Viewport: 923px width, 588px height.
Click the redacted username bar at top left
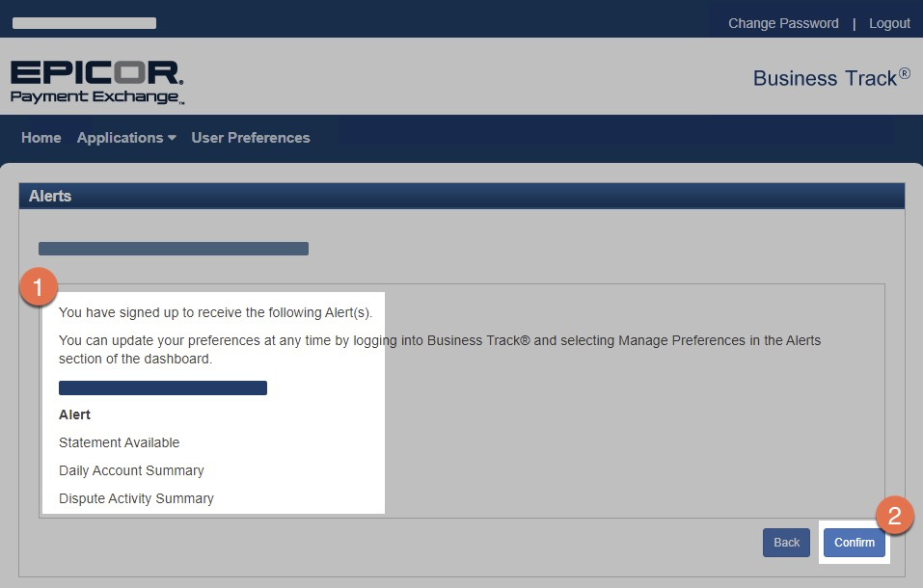click(84, 23)
